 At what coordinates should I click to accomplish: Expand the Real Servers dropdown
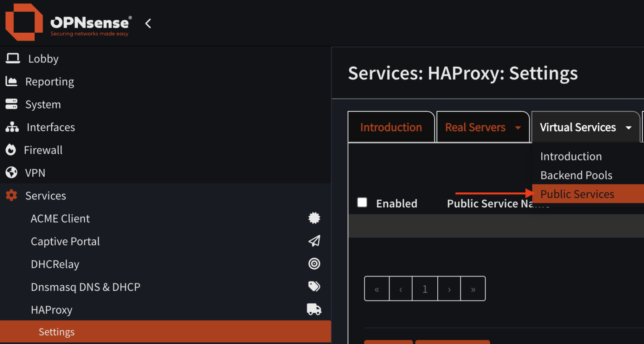point(483,127)
